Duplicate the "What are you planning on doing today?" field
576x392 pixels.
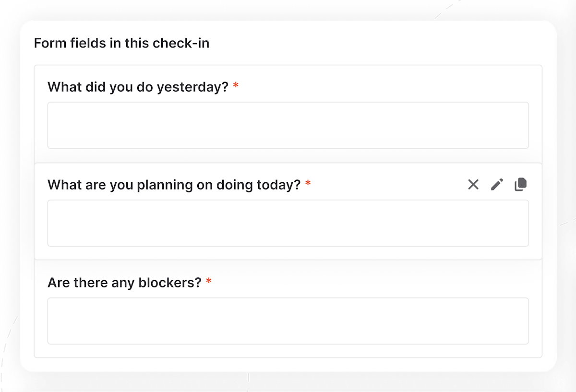point(521,185)
